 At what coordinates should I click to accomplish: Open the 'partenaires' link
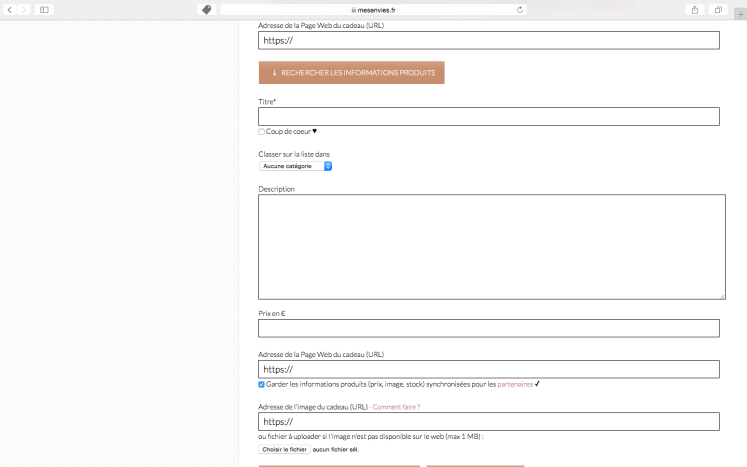click(x=515, y=384)
